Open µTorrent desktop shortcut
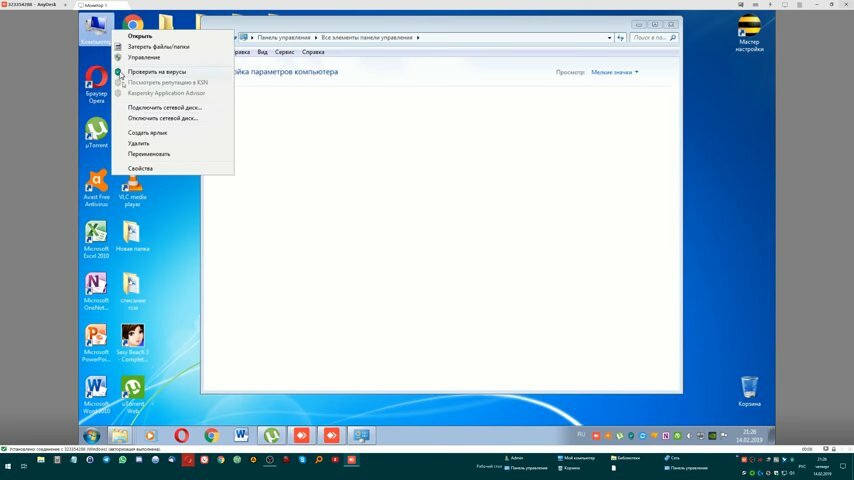 tap(96, 132)
